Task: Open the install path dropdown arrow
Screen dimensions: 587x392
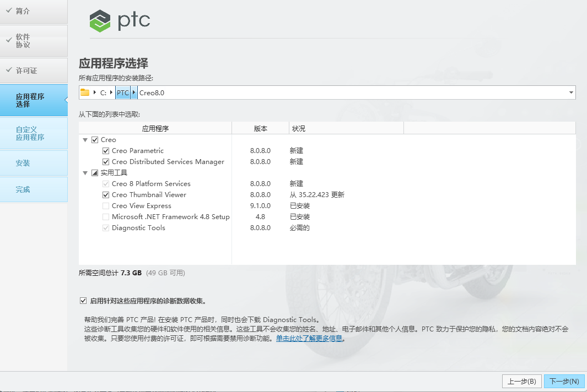Action: tap(571, 92)
